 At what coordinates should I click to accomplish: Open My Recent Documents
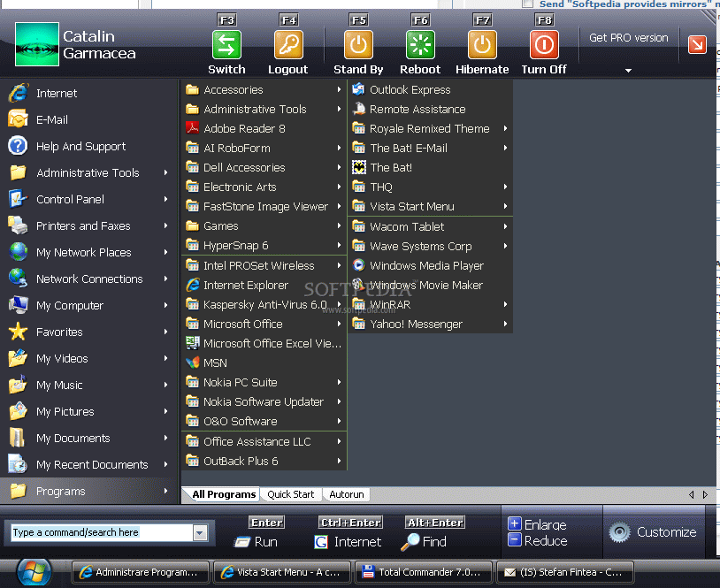coord(88,464)
